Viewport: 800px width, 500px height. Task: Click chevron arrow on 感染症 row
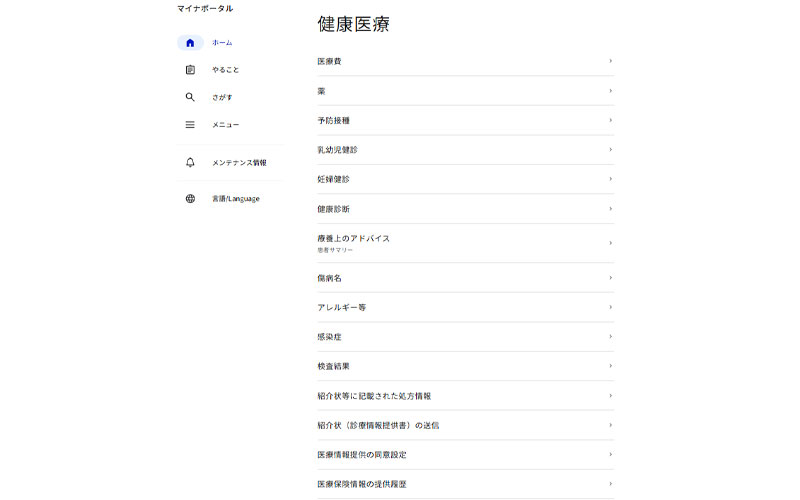coord(610,337)
